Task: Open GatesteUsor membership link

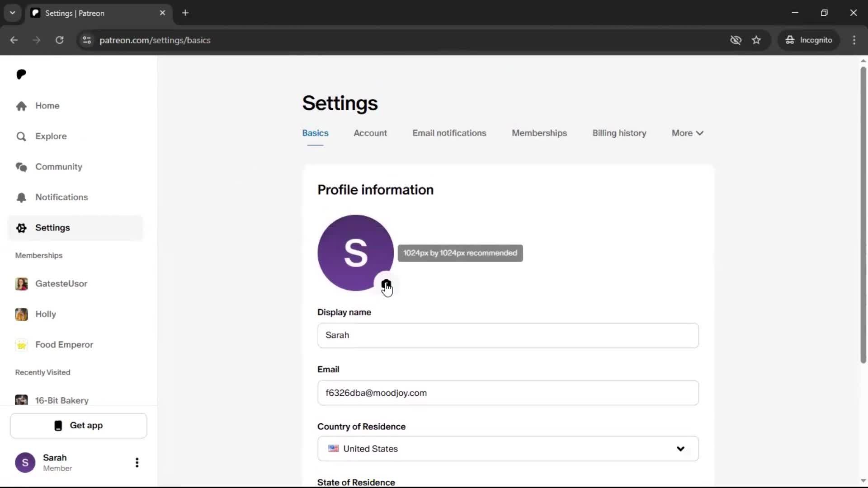Action: (61, 284)
